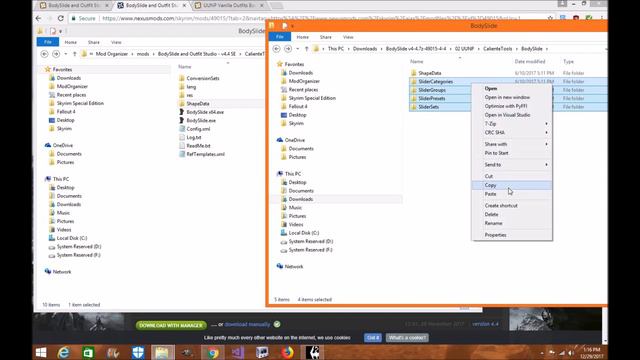
Task: Click What's a cookie button
Action: (407, 338)
